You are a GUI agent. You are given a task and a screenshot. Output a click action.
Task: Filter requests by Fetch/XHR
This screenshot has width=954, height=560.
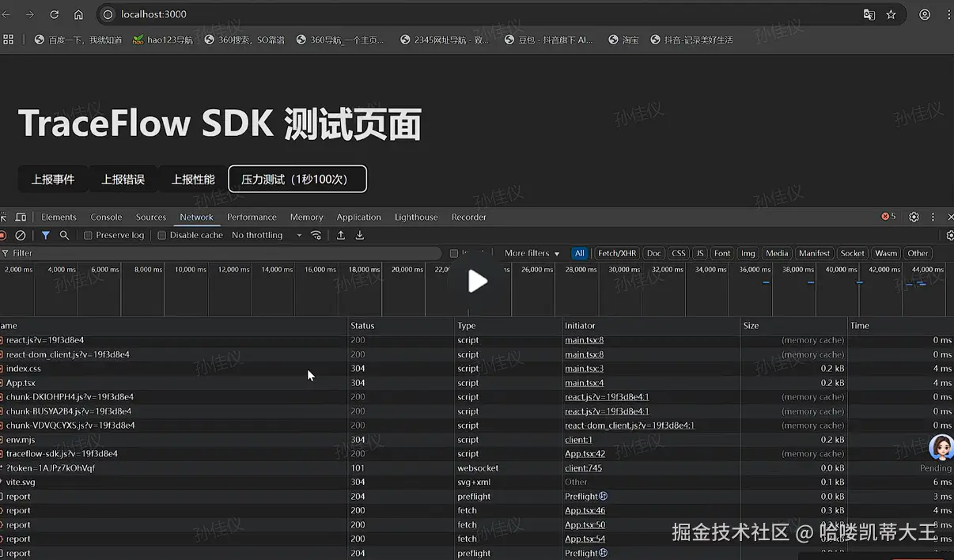coord(617,253)
